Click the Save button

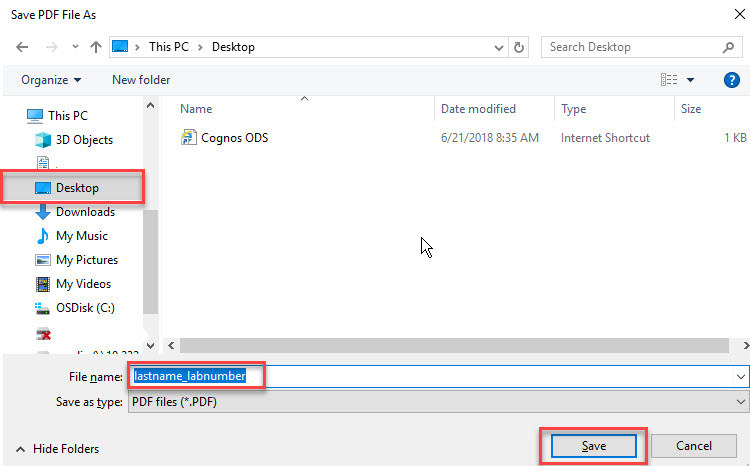(594, 446)
